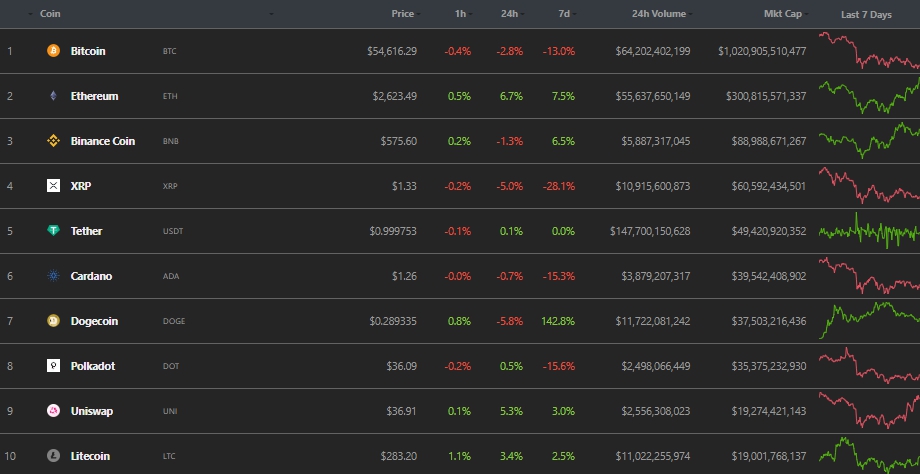
Task: Sort by 24h Volume column header
Action: click(659, 14)
